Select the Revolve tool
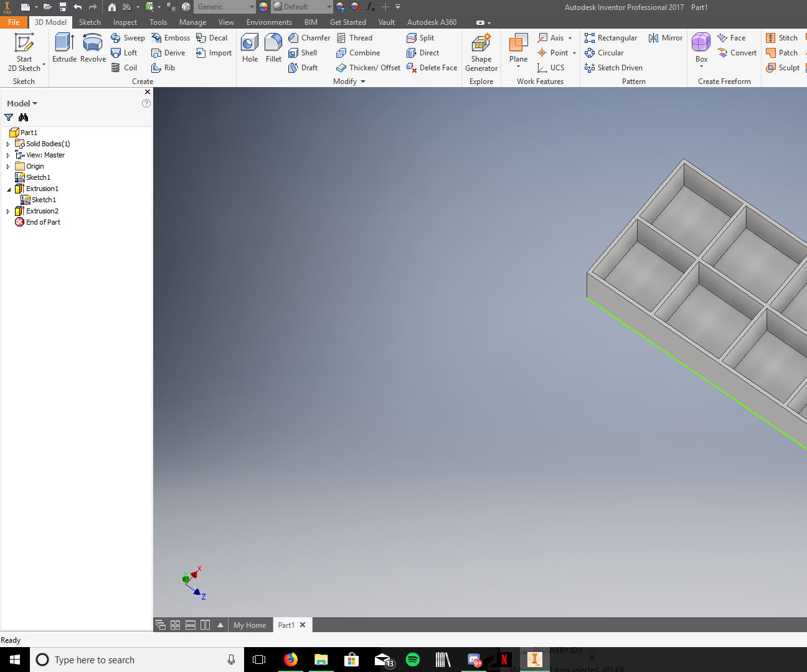This screenshot has width=807, height=672. [93, 48]
